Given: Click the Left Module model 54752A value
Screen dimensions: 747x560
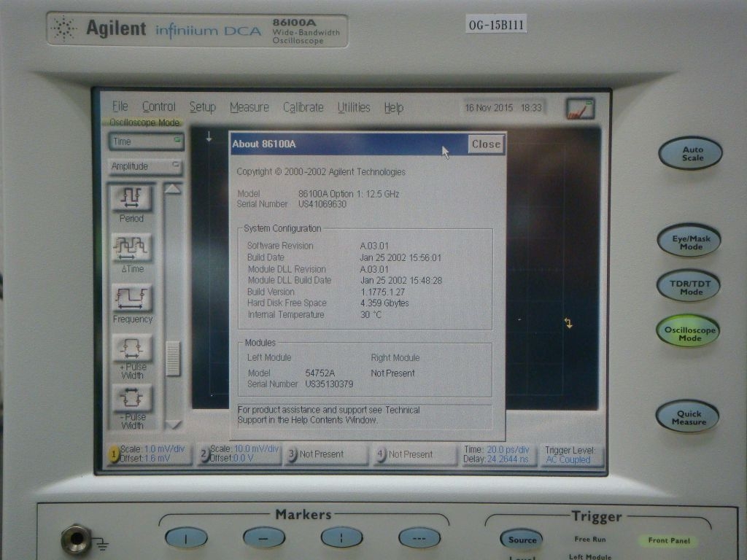Looking at the screenshot, I should [320, 373].
